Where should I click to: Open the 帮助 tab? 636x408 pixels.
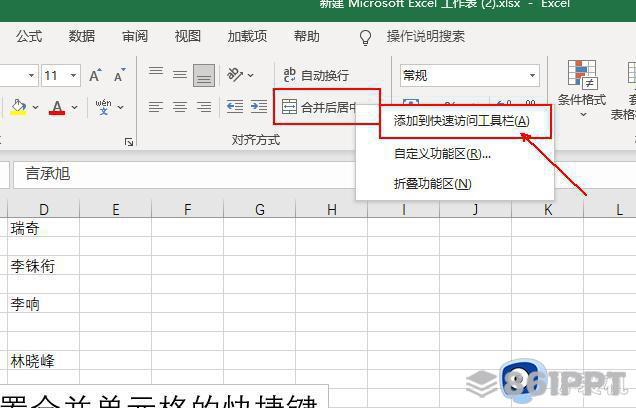coord(307,36)
